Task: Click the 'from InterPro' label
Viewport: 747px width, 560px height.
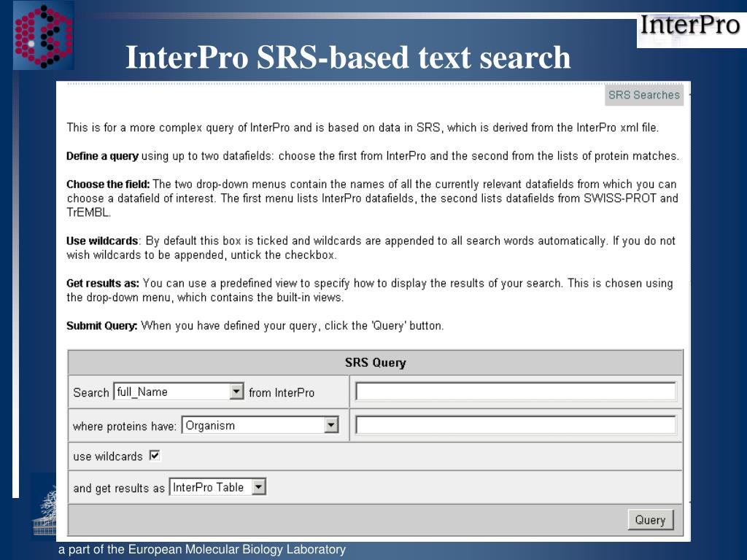Action: pyautogui.click(x=282, y=393)
